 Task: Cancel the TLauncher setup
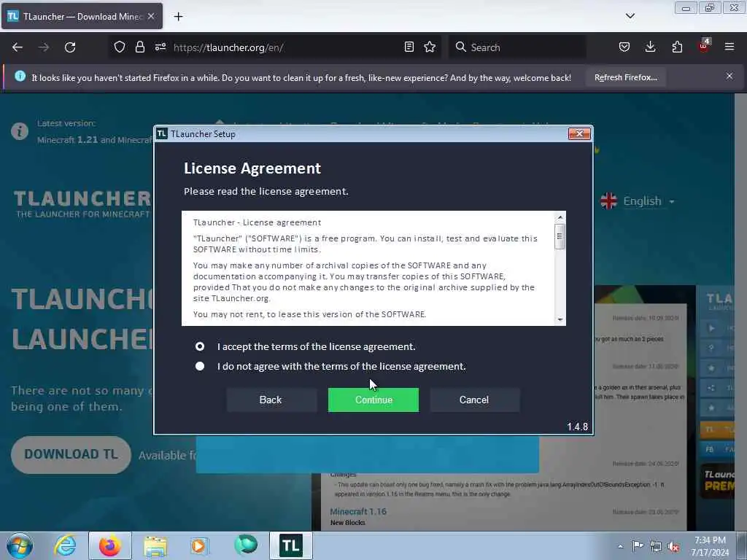coord(474,400)
